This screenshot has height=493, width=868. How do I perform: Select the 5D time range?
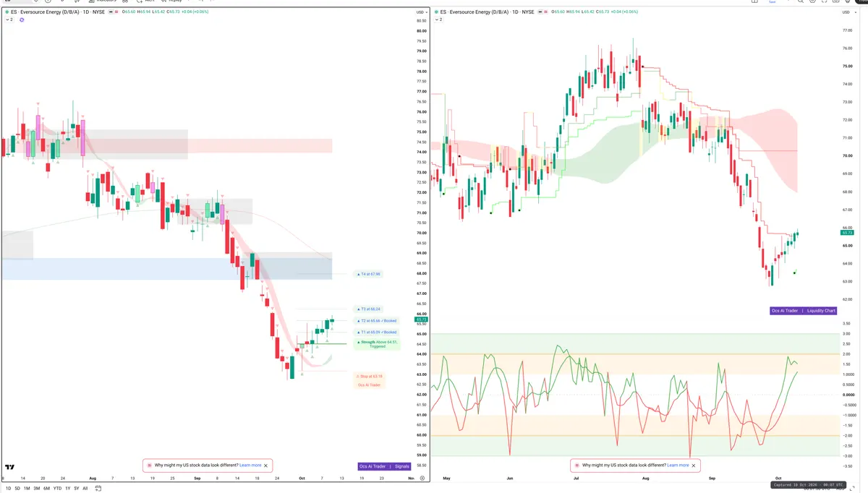(x=17, y=488)
